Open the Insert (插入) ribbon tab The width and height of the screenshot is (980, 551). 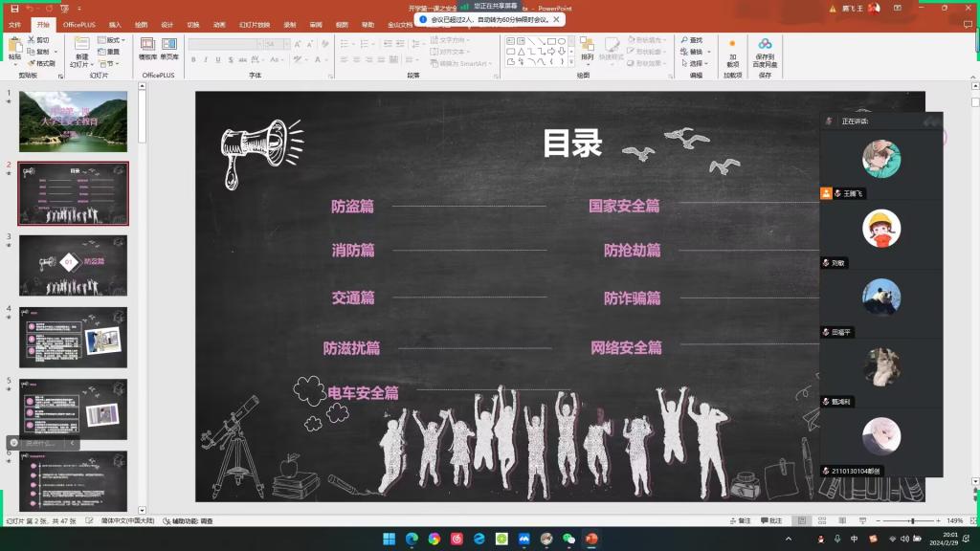pos(115,24)
